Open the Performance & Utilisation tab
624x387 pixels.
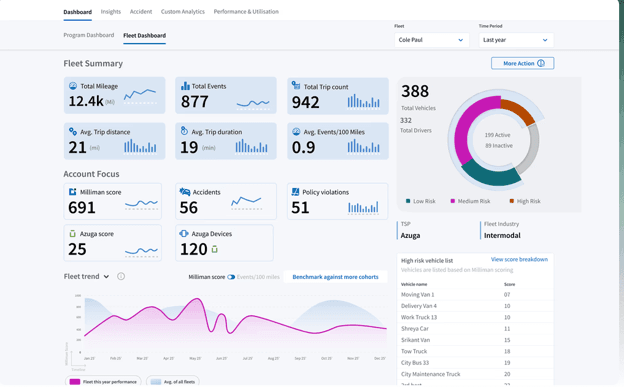[x=246, y=12]
